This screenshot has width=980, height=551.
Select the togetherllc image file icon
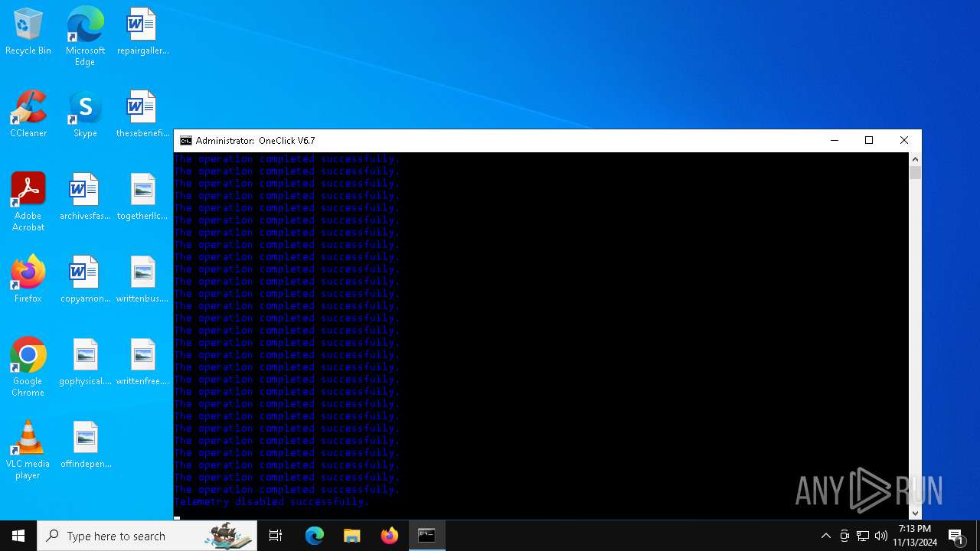point(142,197)
